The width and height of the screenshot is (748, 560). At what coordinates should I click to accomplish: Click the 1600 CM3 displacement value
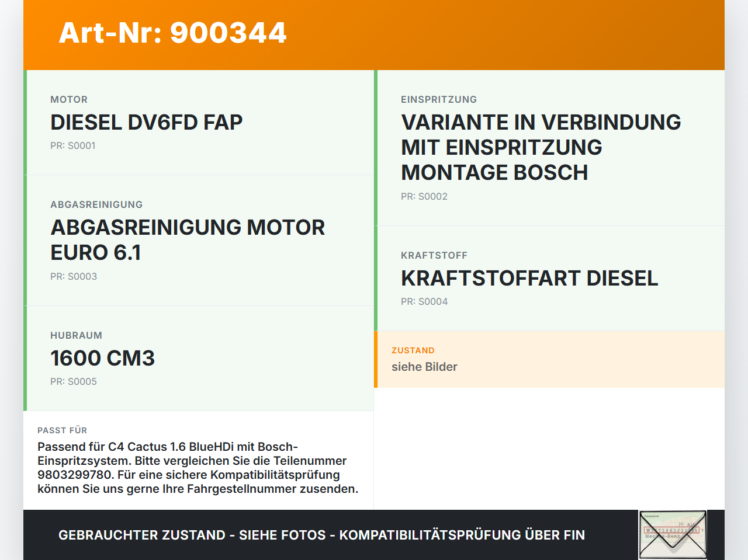pyautogui.click(x=102, y=358)
